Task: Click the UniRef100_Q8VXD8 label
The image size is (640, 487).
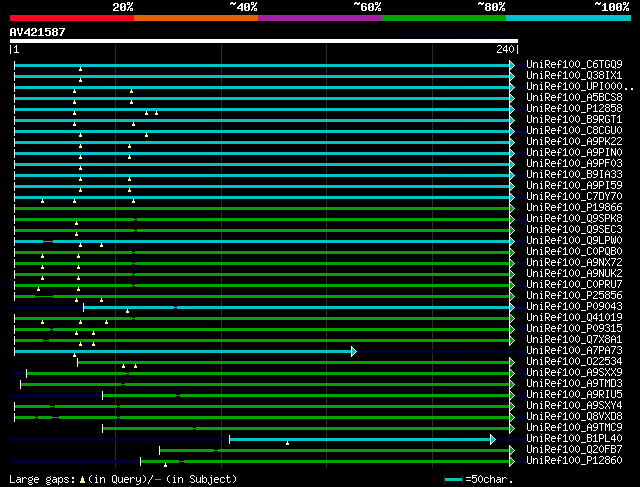Action: coord(574,417)
